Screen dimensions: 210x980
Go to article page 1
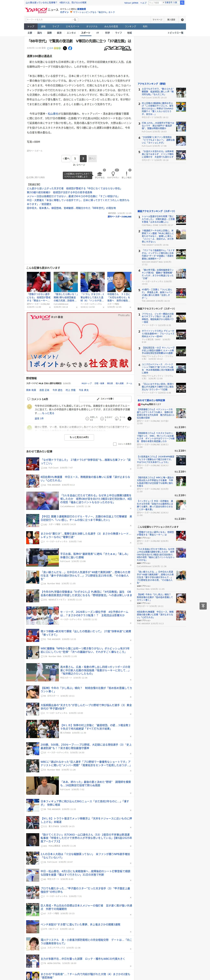75,158
